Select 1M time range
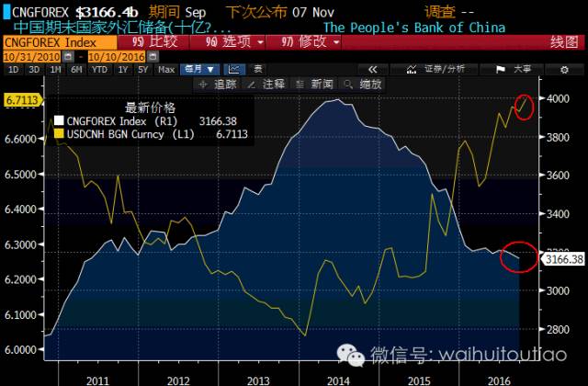The image size is (588, 386). (55, 70)
